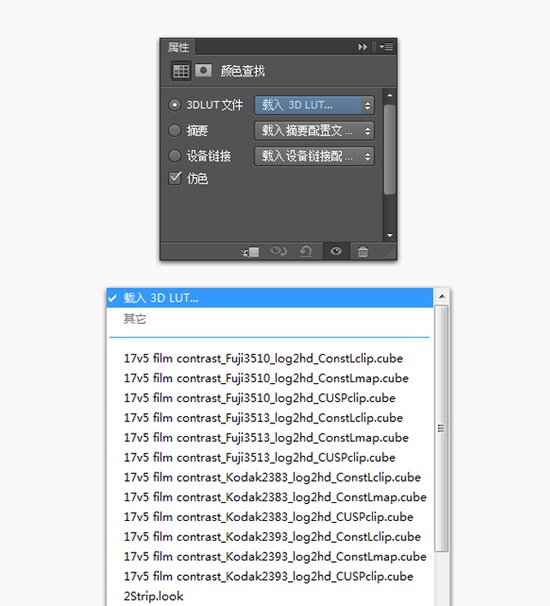Select Fuji3513_log2hd_ConstLmap.cube
Viewport: 550px width, 606px height.
point(270,437)
